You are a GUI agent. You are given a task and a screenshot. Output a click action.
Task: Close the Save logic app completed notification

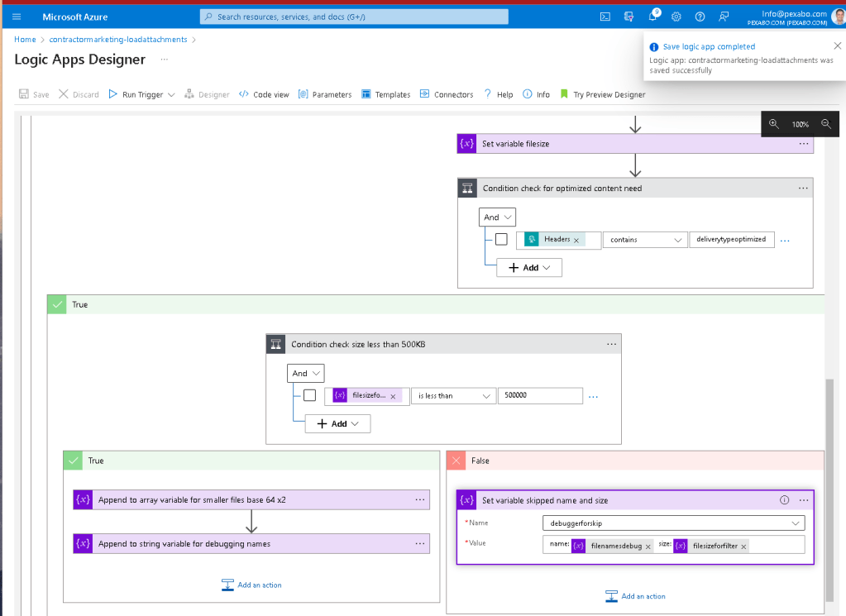(x=838, y=45)
